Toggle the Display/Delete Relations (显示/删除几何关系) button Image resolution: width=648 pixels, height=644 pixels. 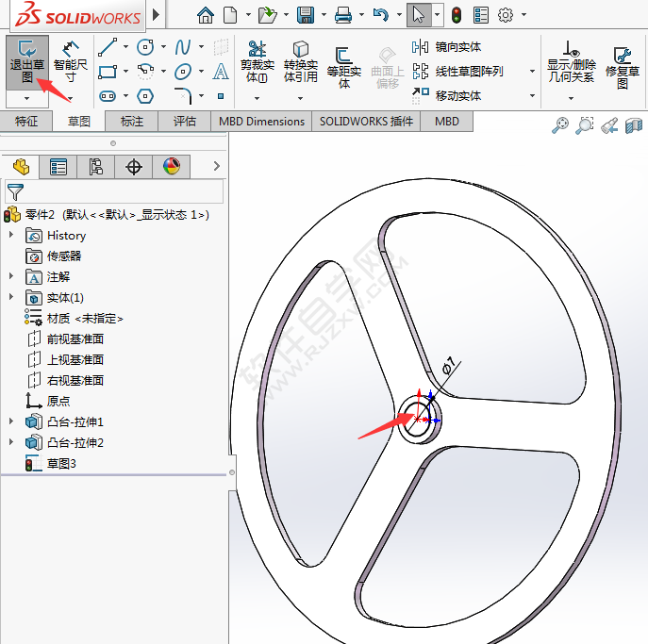coord(571,62)
